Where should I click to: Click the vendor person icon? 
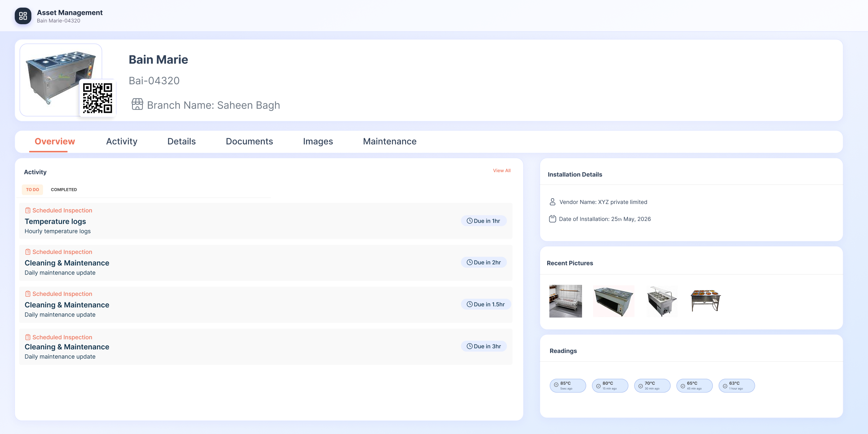[553, 202]
